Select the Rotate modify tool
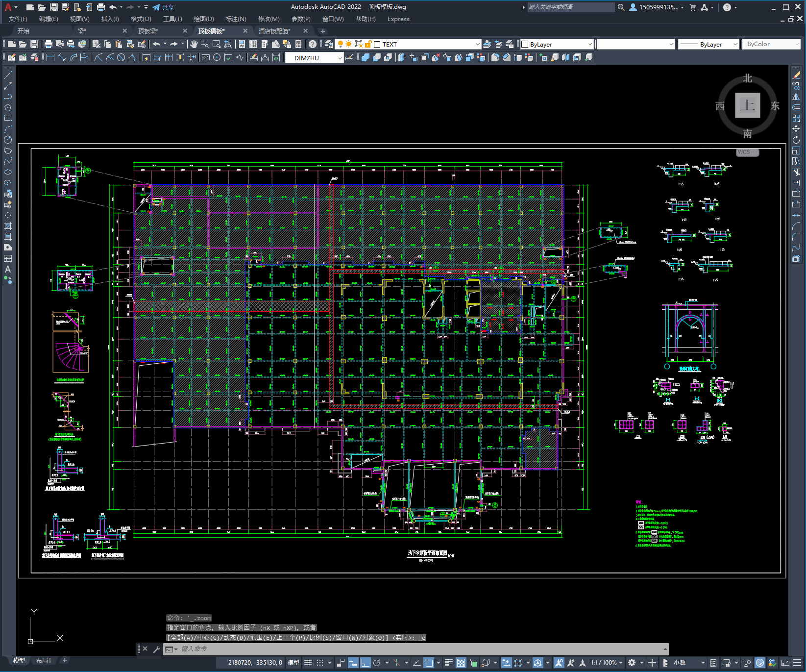Screen dimensions: 806x672 coord(796,140)
